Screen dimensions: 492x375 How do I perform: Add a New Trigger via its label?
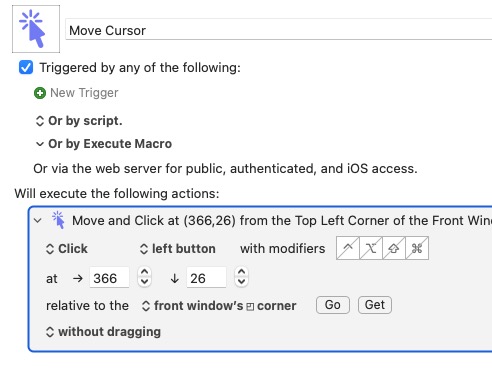(x=84, y=93)
